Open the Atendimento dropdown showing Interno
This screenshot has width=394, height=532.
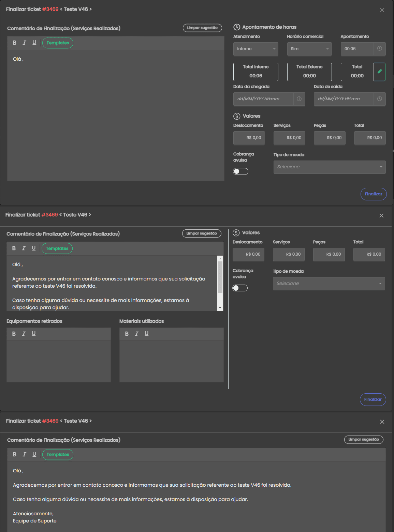256,49
